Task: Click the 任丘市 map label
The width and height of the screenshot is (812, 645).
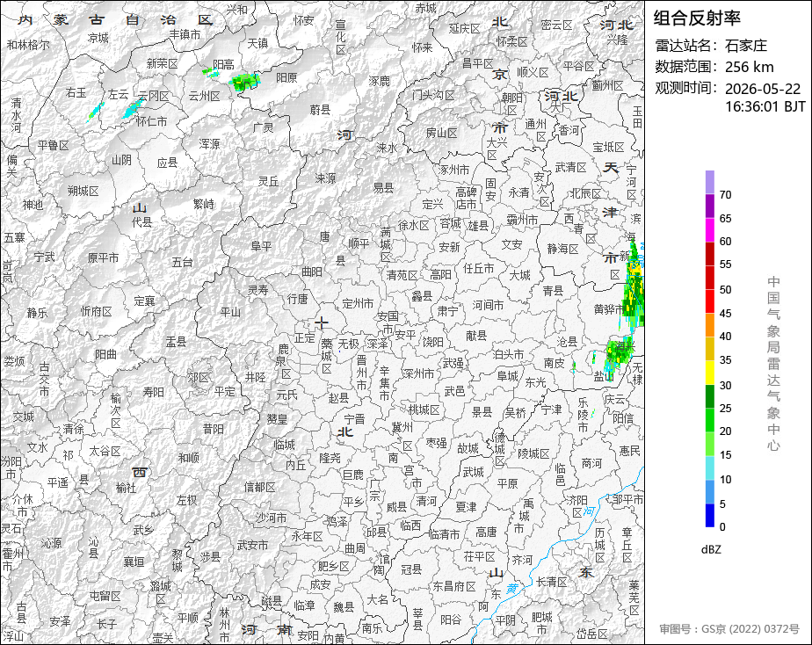Action: [478, 268]
